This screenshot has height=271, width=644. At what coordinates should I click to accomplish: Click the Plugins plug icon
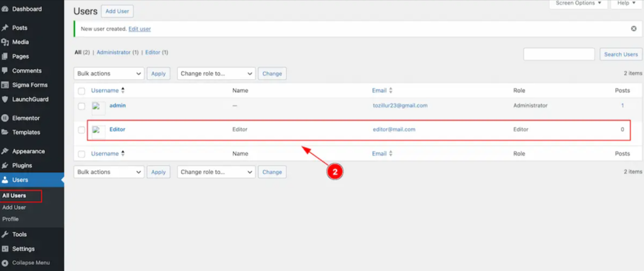[x=5, y=165]
